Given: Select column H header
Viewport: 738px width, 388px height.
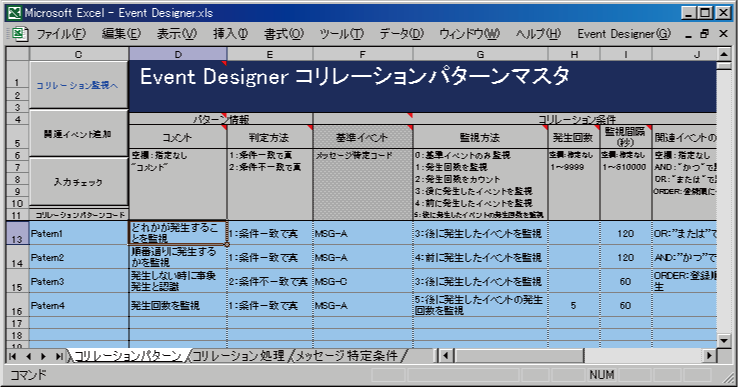Looking at the screenshot, I should [574, 54].
